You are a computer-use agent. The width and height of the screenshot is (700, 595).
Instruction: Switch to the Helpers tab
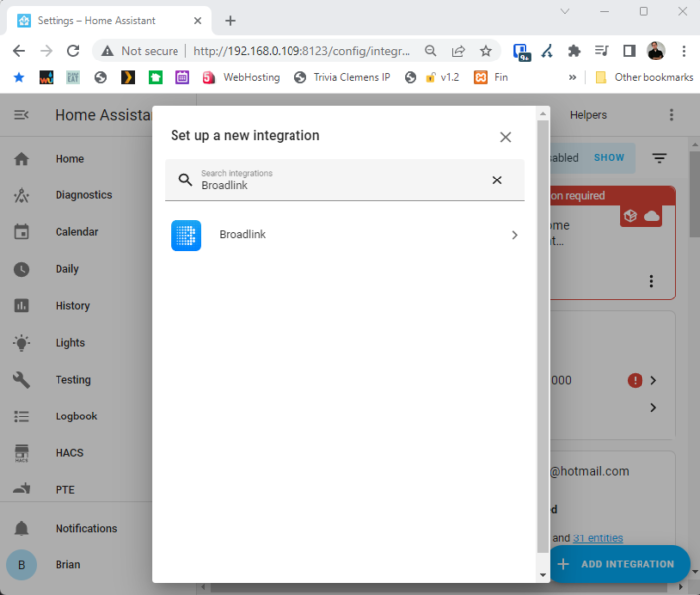tap(588, 115)
